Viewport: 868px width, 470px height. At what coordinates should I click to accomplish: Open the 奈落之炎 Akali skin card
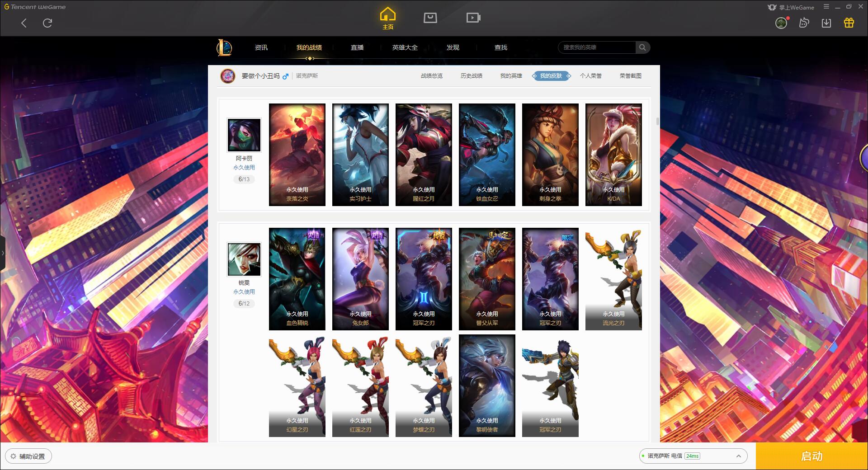click(297, 155)
